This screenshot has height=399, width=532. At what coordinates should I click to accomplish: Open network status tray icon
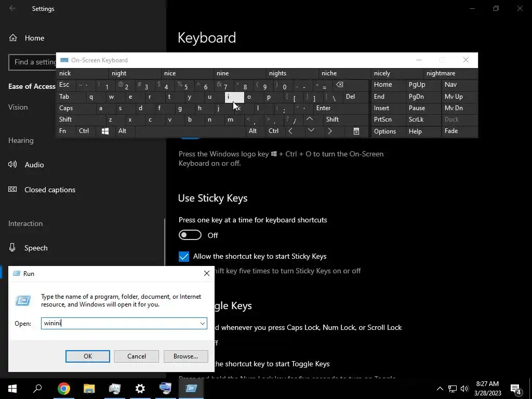(x=453, y=389)
